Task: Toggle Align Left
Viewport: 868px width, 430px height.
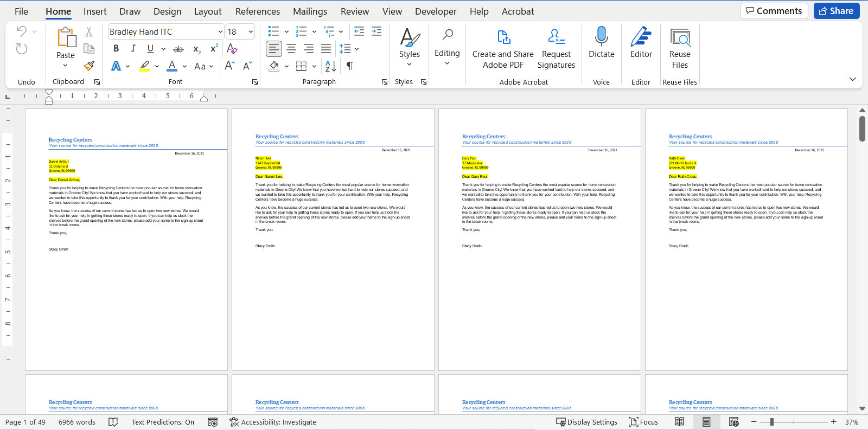Action: pyautogui.click(x=274, y=49)
